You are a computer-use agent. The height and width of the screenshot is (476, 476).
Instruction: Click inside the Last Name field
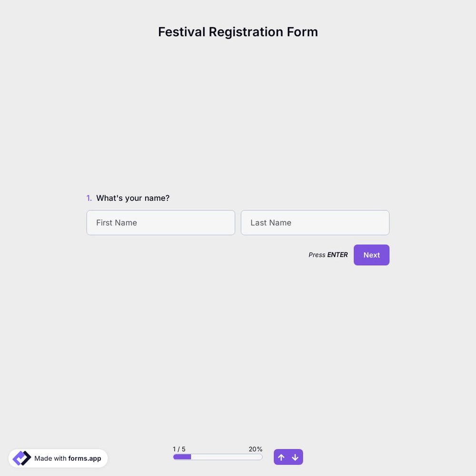coord(315,222)
